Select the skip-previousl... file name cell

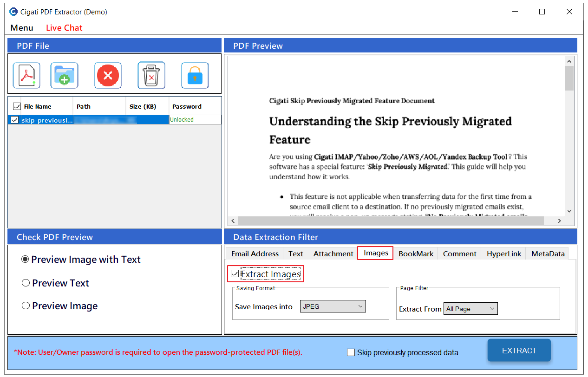47,120
